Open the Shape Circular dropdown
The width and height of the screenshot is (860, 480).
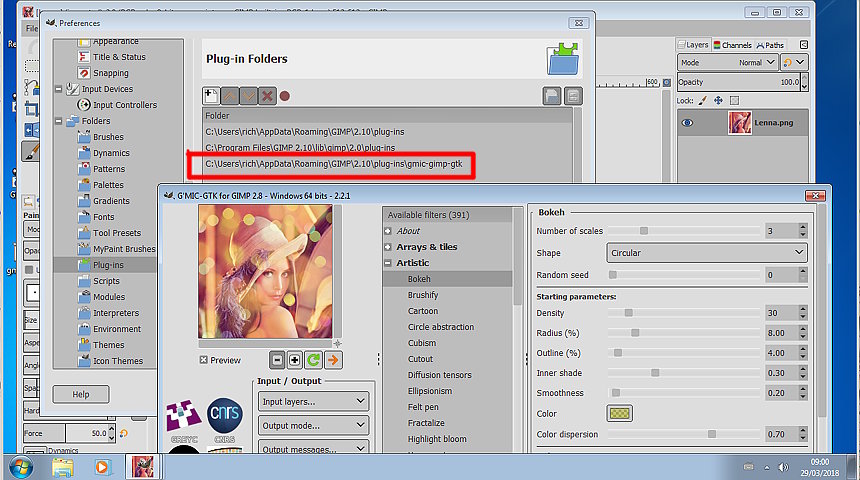point(707,253)
